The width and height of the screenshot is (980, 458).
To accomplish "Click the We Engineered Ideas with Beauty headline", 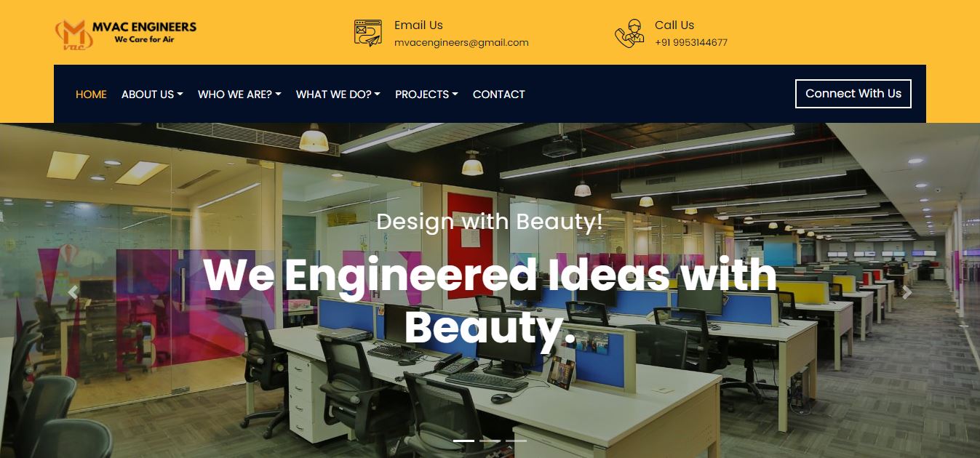I will click(x=490, y=301).
